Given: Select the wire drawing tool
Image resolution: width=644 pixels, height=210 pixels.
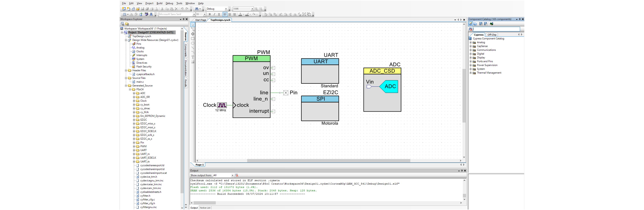Looking at the screenshot, I should (x=193, y=29).
